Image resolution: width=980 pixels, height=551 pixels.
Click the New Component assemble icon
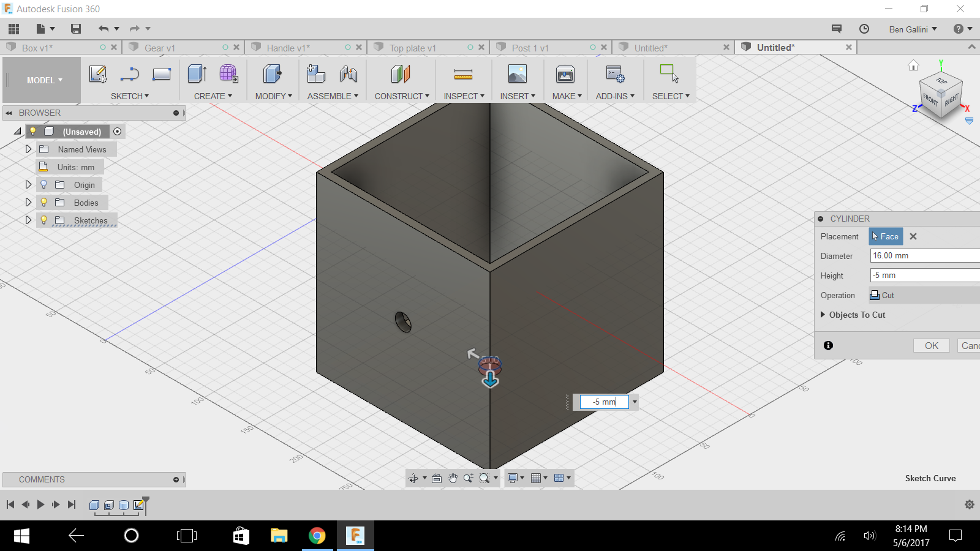coord(316,74)
